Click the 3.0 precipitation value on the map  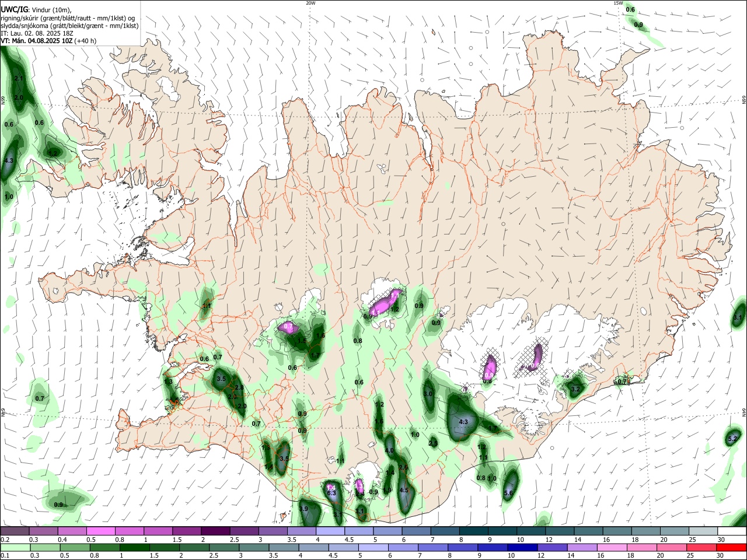click(428, 394)
